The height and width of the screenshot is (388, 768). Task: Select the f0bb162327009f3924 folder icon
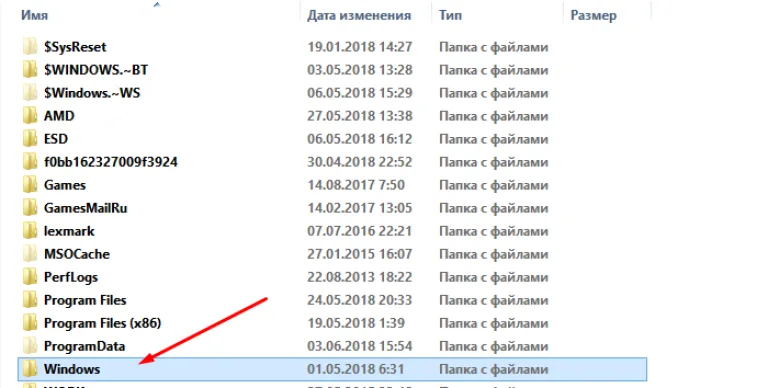(x=30, y=162)
